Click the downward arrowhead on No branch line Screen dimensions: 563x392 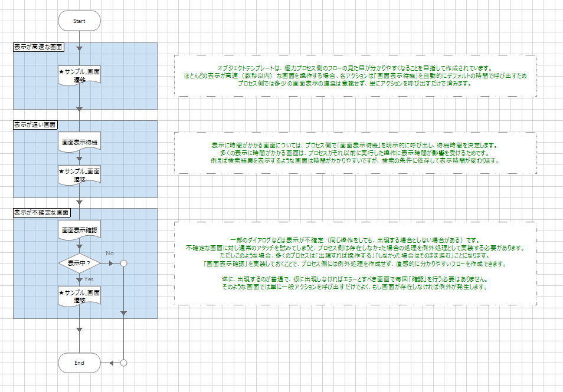123,312
